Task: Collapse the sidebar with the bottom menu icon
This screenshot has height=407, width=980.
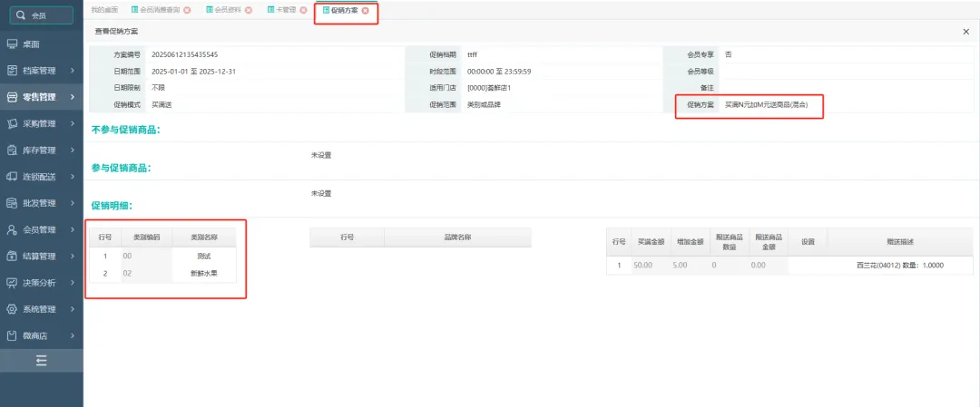Action: pyautogui.click(x=41, y=361)
